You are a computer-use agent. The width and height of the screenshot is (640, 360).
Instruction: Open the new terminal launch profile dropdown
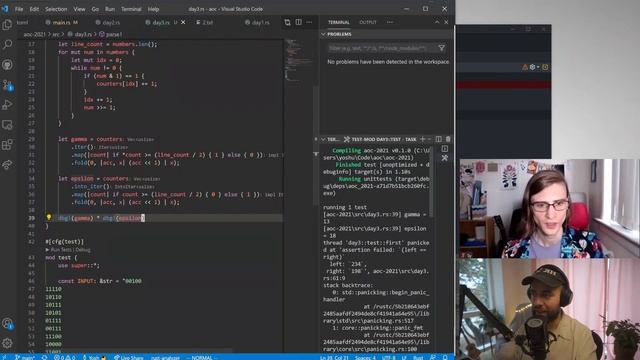coord(429,139)
